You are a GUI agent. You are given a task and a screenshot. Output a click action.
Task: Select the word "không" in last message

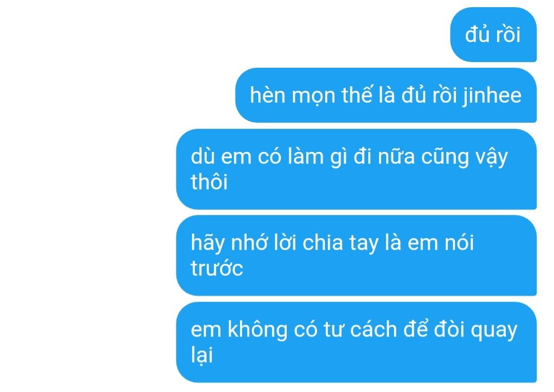[x=258, y=330]
